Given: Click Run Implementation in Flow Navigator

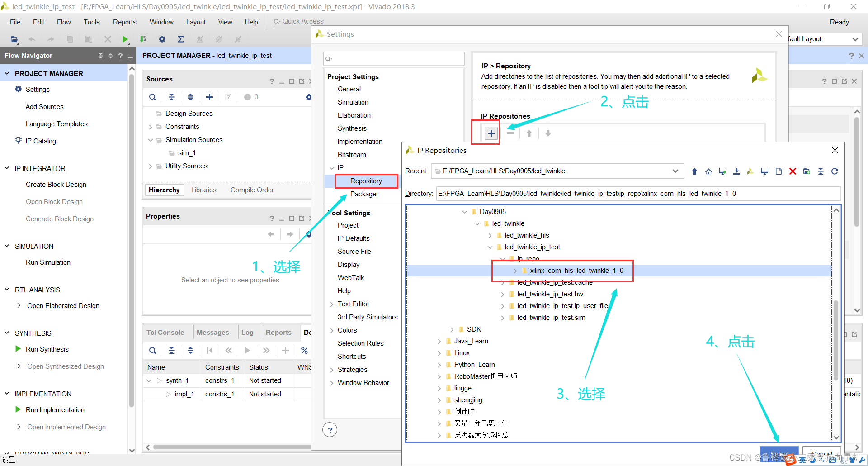Looking at the screenshot, I should 55,410.
